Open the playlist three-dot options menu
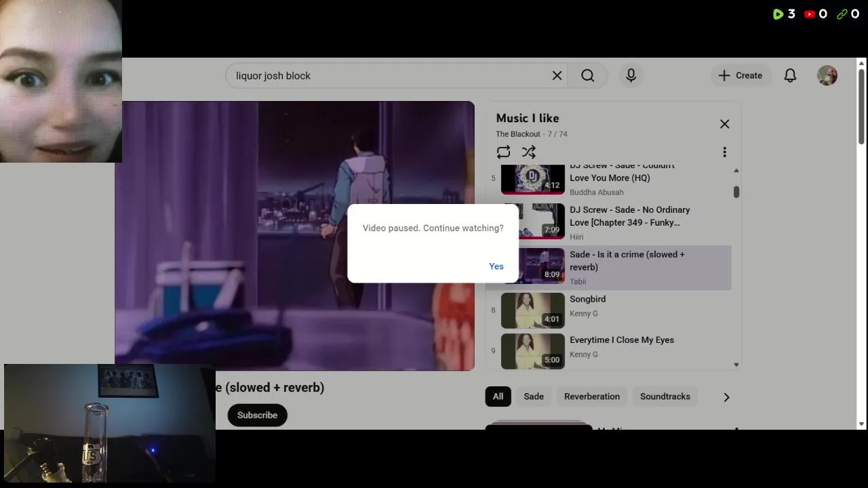 click(724, 152)
